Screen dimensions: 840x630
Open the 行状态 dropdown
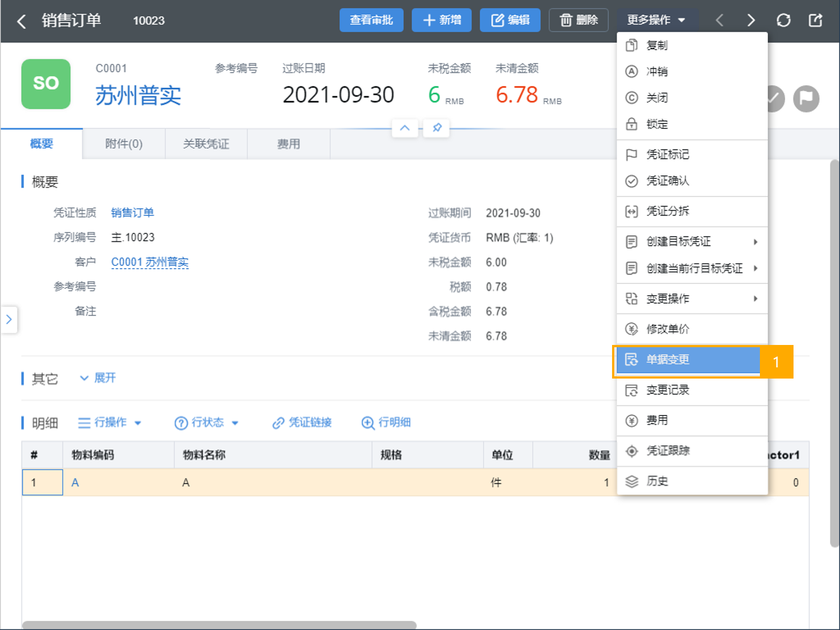pyautogui.click(x=207, y=422)
